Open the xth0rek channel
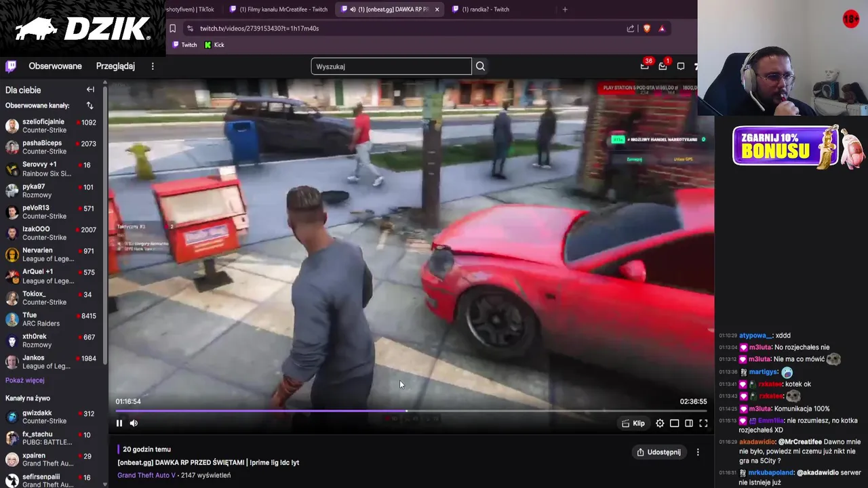 pyautogui.click(x=52, y=340)
